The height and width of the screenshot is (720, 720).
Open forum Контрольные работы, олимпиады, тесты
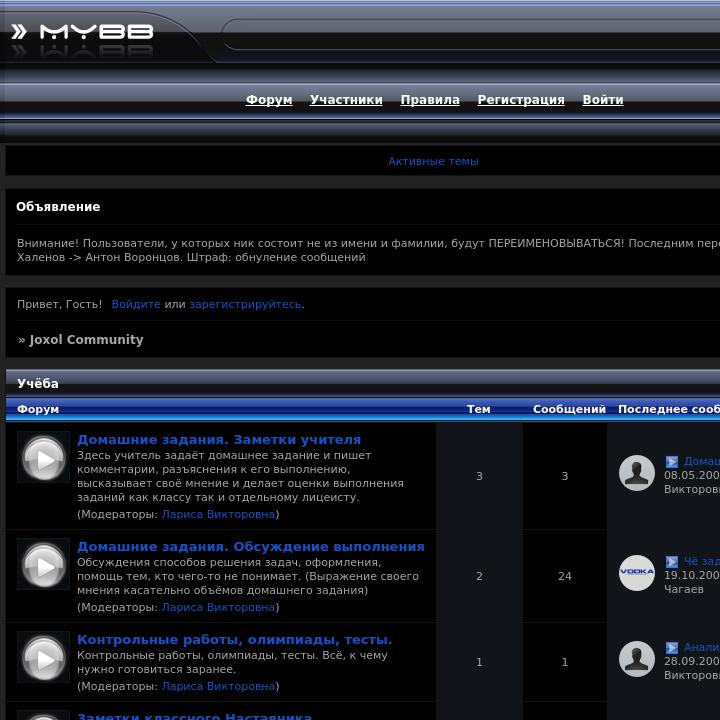(235, 639)
